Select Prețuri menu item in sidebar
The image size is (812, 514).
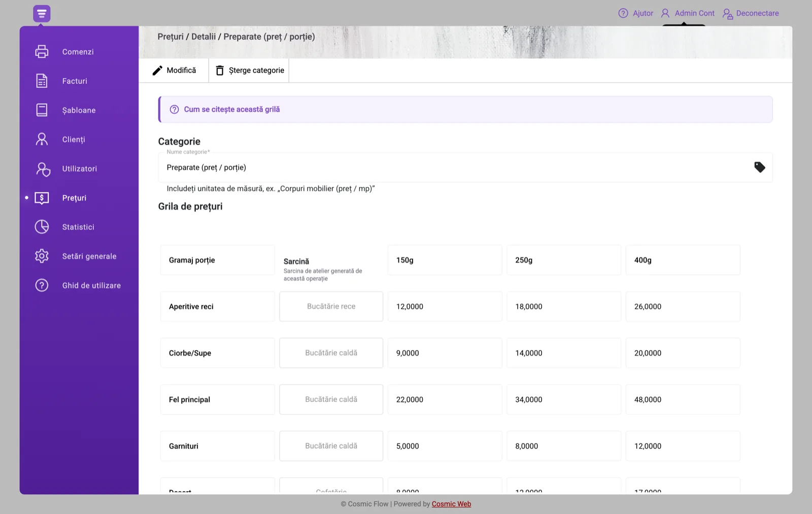coord(74,198)
